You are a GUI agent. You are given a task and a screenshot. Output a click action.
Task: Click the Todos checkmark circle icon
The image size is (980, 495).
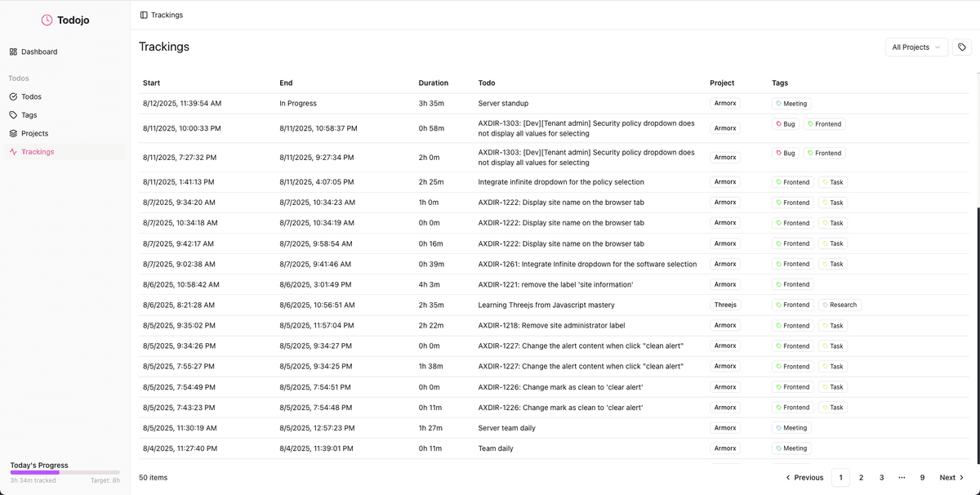(x=13, y=96)
